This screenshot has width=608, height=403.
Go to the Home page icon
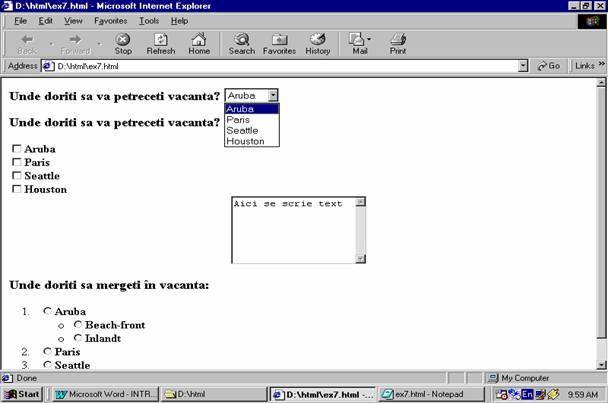point(199,43)
